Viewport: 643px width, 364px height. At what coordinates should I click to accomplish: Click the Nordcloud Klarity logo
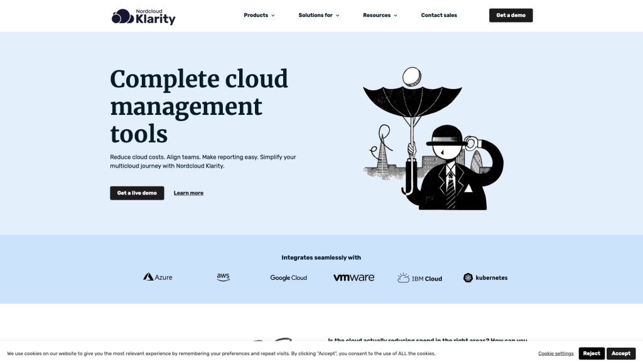click(x=144, y=16)
